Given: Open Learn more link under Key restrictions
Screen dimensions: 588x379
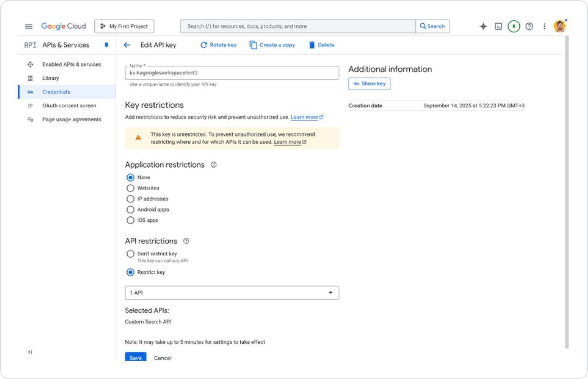Looking at the screenshot, I should pyautogui.click(x=307, y=117).
